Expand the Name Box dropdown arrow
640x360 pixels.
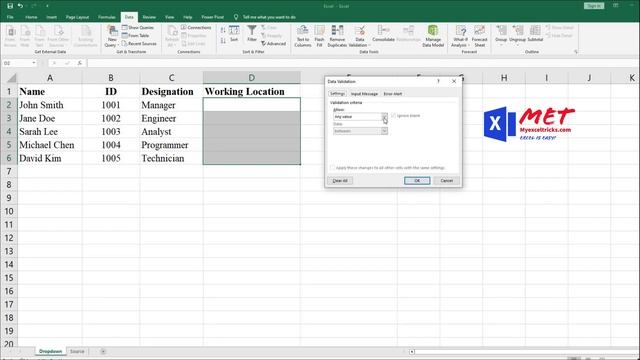pyautogui.click(x=34, y=63)
